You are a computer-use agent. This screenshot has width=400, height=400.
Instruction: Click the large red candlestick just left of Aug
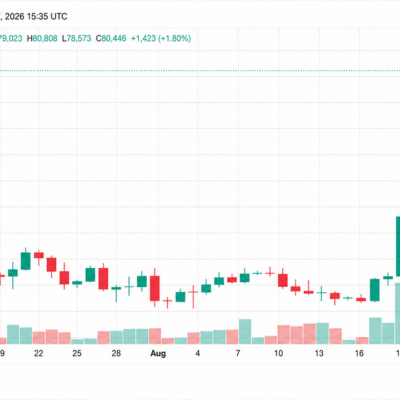pos(155,288)
